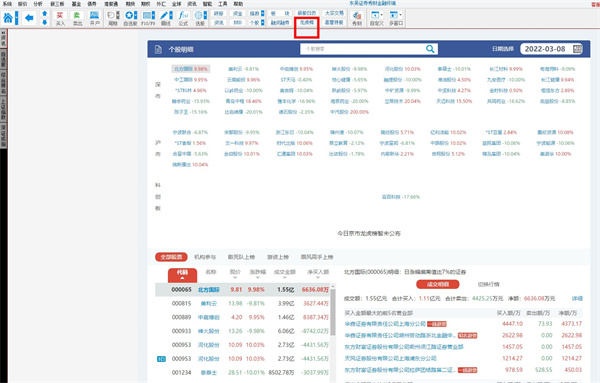Click the Home icon in the toolbar
This screenshot has height=383, width=600.
click(8, 18)
